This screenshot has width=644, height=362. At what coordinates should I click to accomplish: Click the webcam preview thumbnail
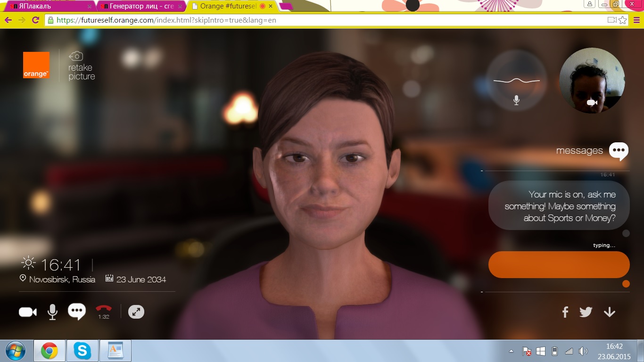(x=592, y=81)
